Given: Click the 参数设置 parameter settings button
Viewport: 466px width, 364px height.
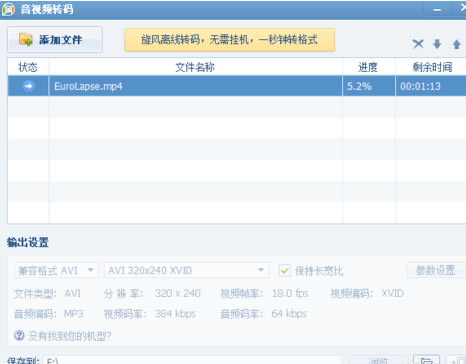Looking at the screenshot, I should [x=435, y=270].
